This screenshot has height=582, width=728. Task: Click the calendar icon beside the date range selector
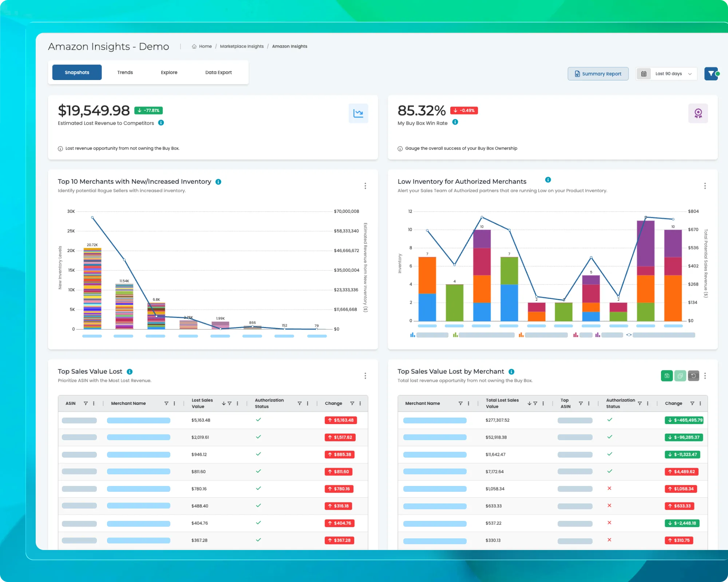(644, 73)
